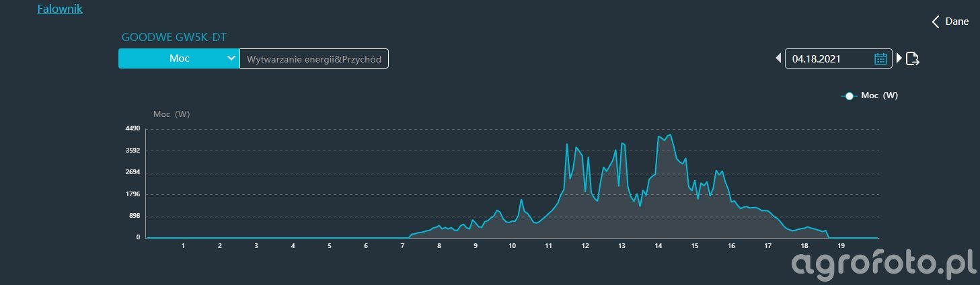This screenshot has height=285, width=980.
Task: Toggle the Moc (W) legend label
Action: [879, 95]
